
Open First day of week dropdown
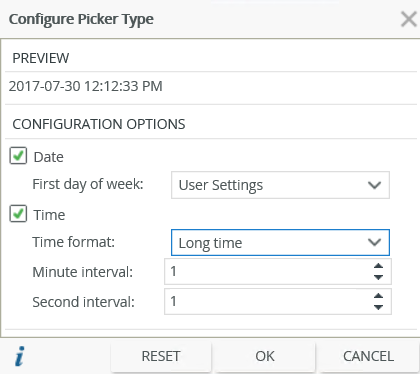pos(280,185)
